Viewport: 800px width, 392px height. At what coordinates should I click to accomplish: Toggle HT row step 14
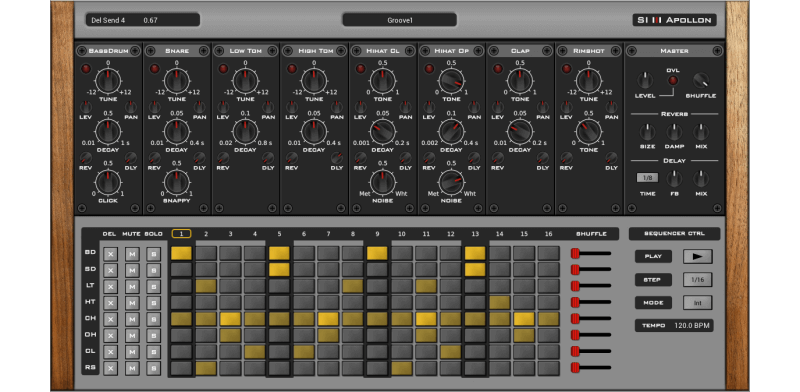(499, 302)
